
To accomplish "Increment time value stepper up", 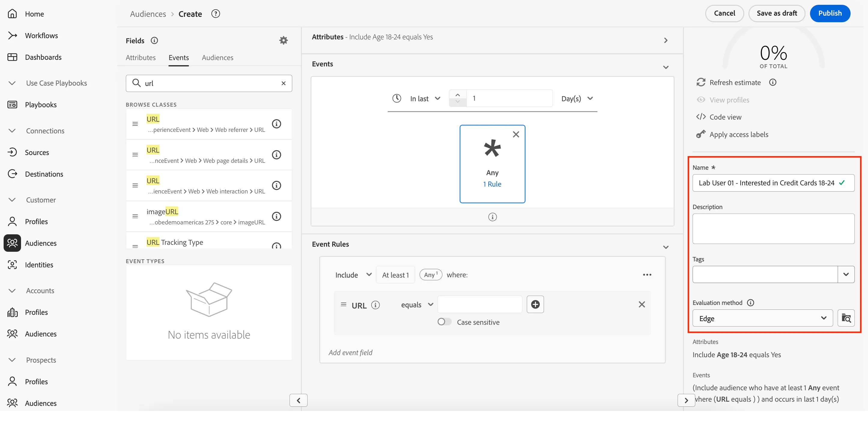I will click(458, 95).
